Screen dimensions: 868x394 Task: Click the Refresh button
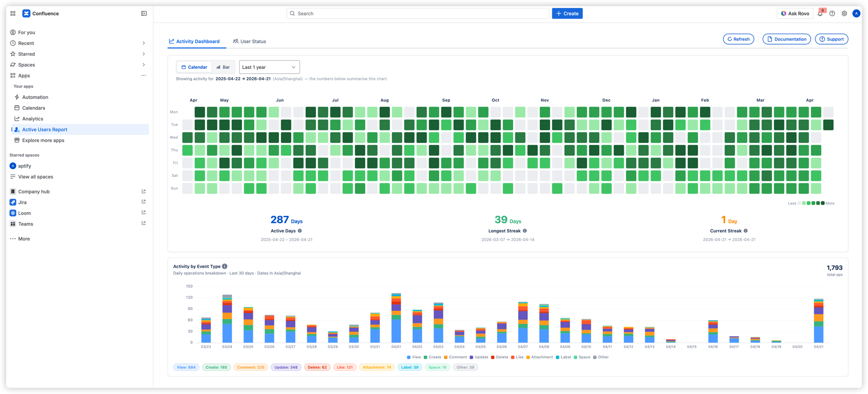coord(738,39)
